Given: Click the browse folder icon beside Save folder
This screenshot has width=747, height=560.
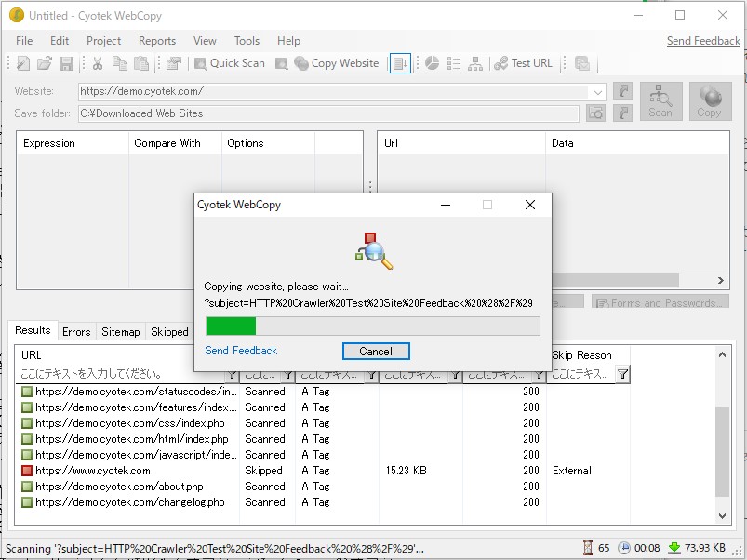Looking at the screenshot, I should (595, 113).
